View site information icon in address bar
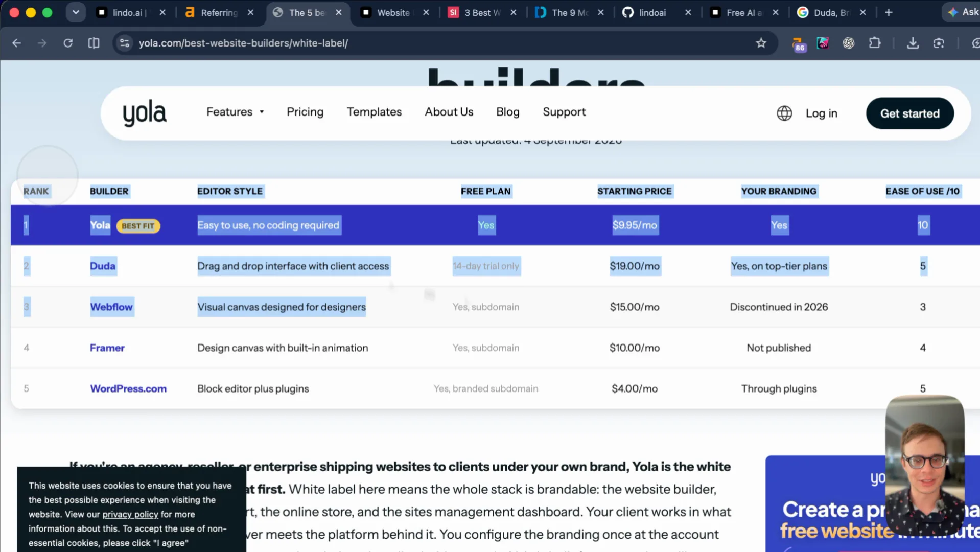The height and width of the screenshot is (552, 980). [x=124, y=43]
